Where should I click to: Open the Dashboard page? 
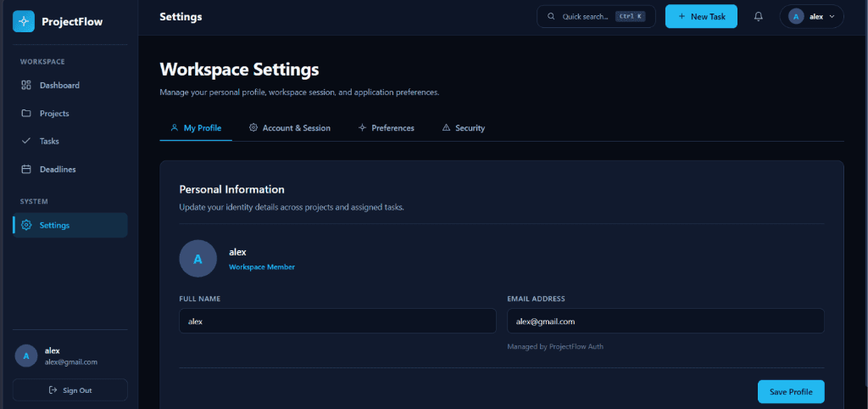70,86
